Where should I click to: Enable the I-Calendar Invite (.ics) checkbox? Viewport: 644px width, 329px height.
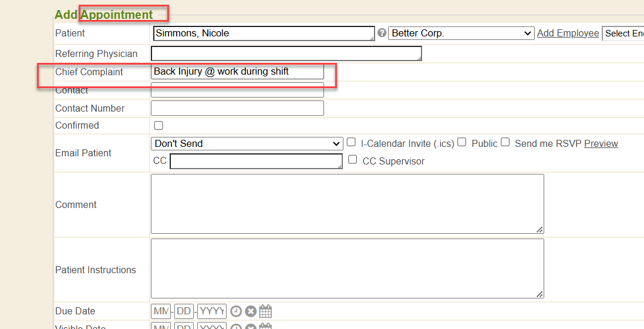[351, 142]
